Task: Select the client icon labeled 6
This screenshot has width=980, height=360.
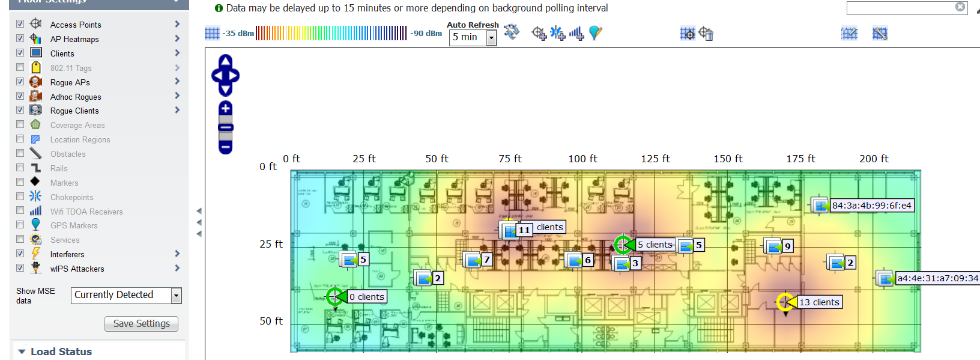Action: tap(574, 260)
